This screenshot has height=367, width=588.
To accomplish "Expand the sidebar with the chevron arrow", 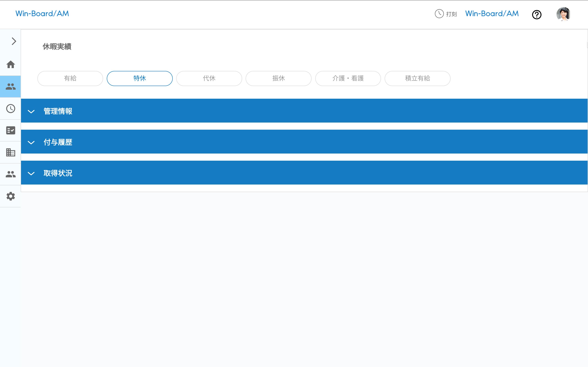I will point(14,41).
